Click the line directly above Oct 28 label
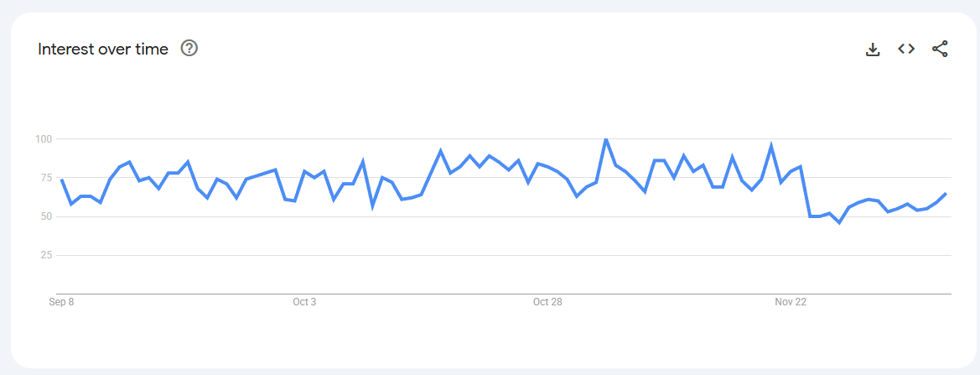The image size is (980, 375). (x=547, y=168)
